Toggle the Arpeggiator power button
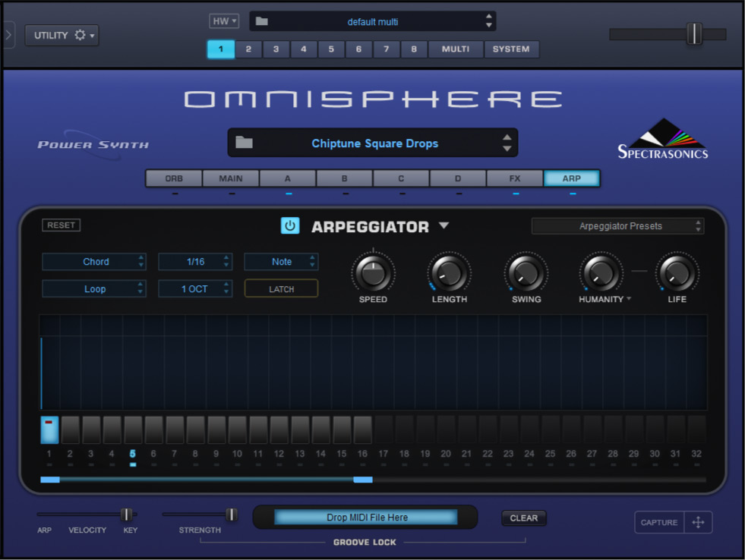745x560 pixels. (290, 225)
